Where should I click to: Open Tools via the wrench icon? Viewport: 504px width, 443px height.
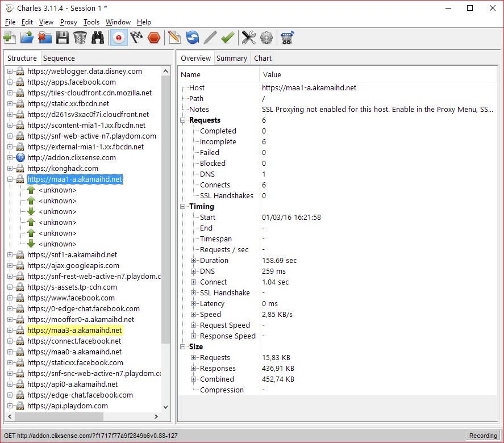248,38
